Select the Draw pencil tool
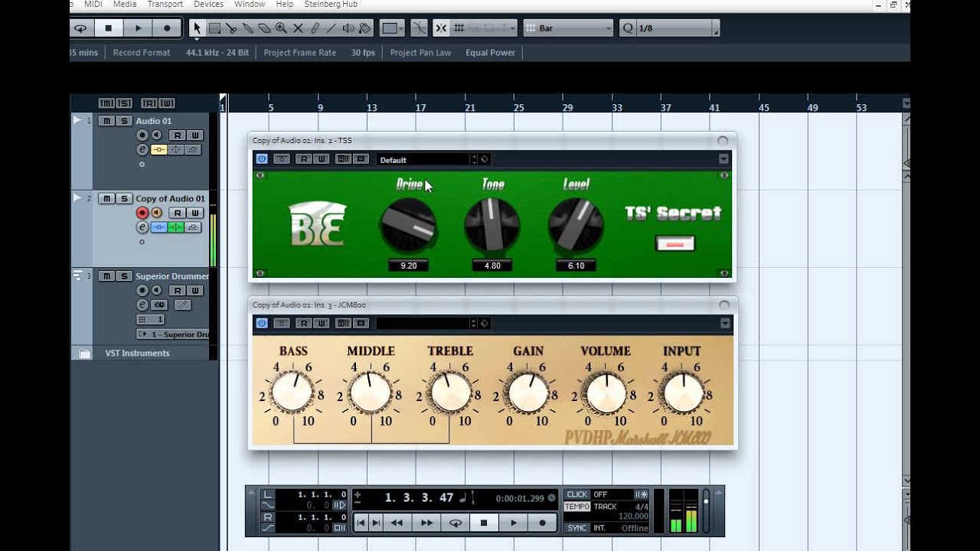This screenshot has width=980, height=551. pyautogui.click(x=315, y=28)
